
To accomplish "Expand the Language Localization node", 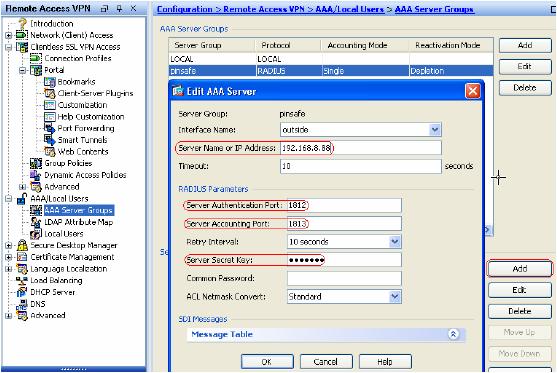I will pos(9,269).
